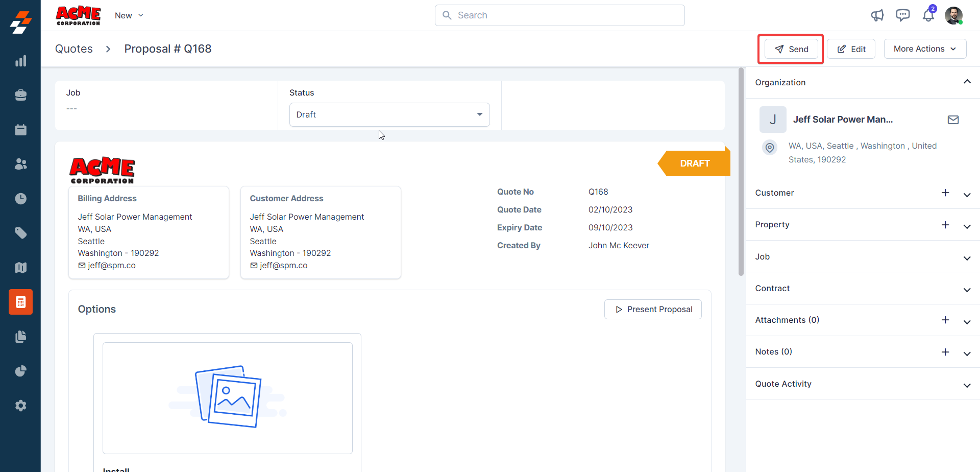Image resolution: width=980 pixels, height=472 pixels.
Task: Expand the Contract section
Action: 967,290
